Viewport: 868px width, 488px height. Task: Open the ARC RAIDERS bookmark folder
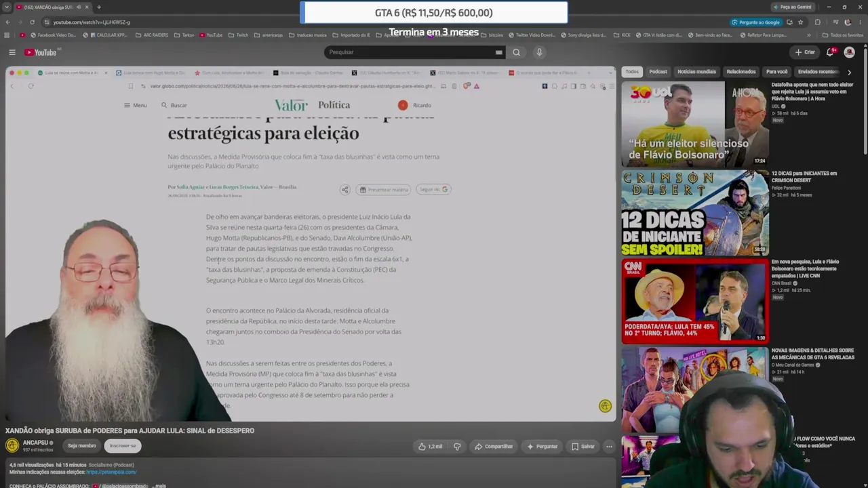tap(151, 35)
